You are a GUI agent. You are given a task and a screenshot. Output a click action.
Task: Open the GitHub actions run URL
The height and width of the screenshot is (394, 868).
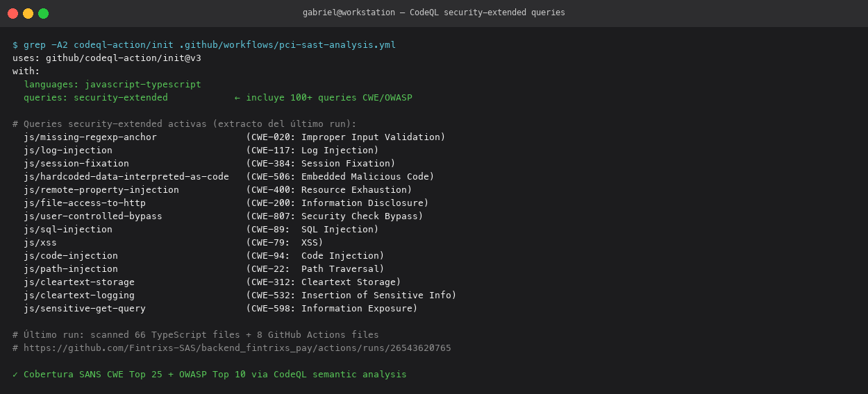click(237, 348)
